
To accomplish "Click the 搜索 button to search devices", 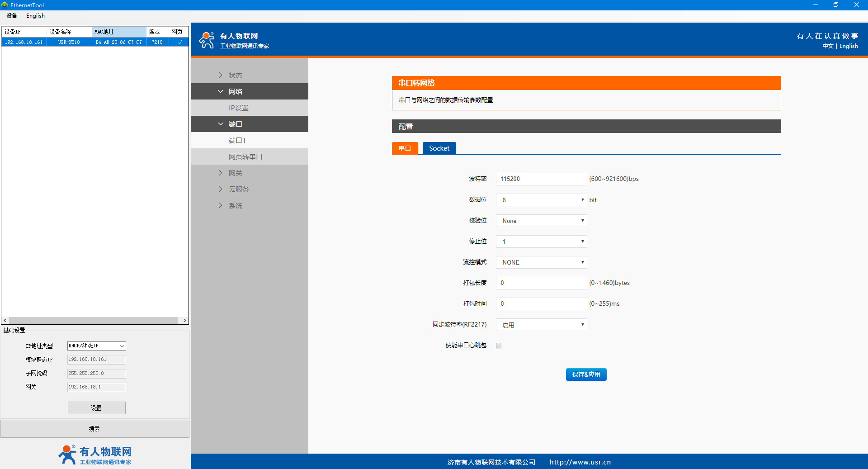I will click(x=94, y=429).
